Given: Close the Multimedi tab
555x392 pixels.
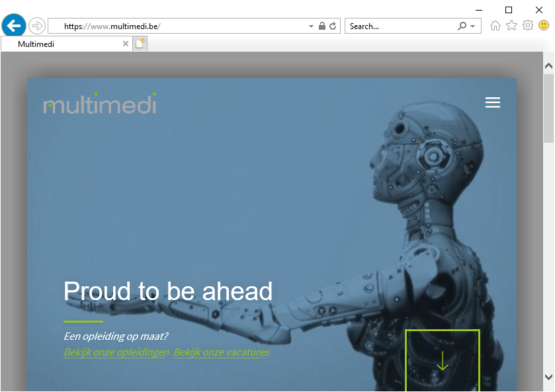Looking at the screenshot, I should pos(125,44).
